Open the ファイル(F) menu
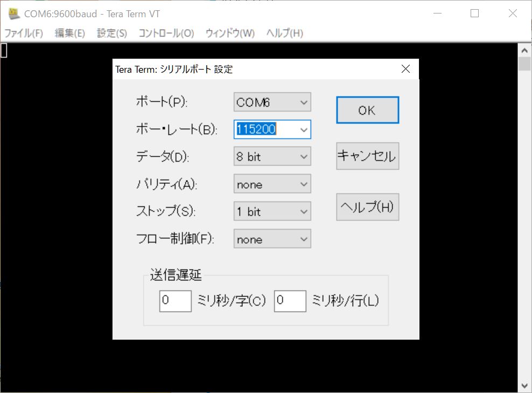 pyautogui.click(x=23, y=33)
